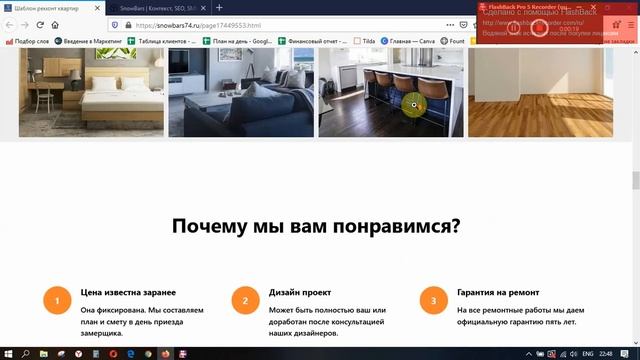Pause recording in FlashBack recorder
This screenshot has width=640, height=360.
[x=513, y=28]
